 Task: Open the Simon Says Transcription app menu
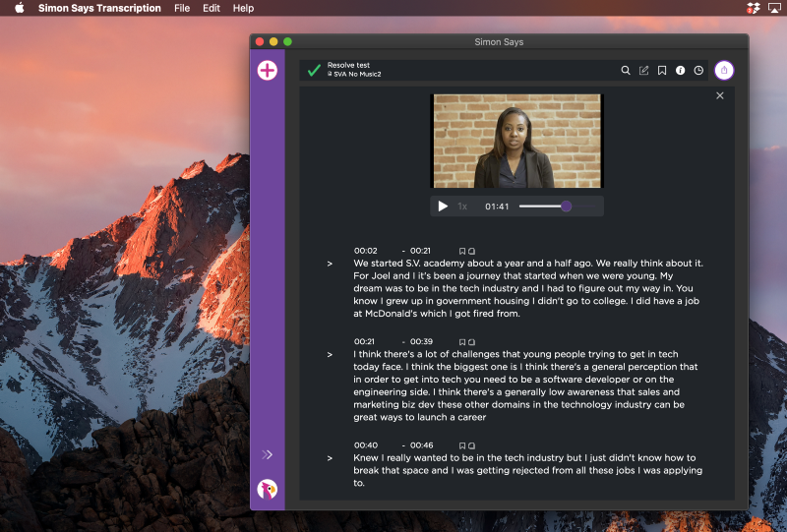click(99, 8)
